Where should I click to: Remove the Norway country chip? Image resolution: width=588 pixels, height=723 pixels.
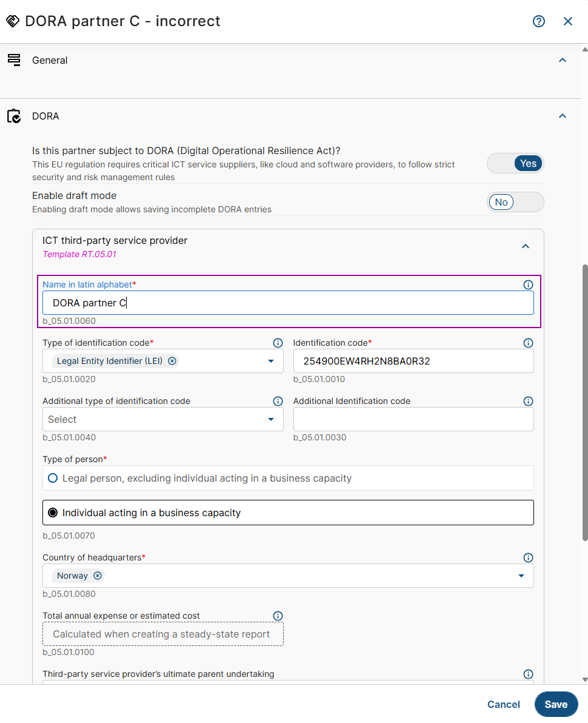pos(98,576)
